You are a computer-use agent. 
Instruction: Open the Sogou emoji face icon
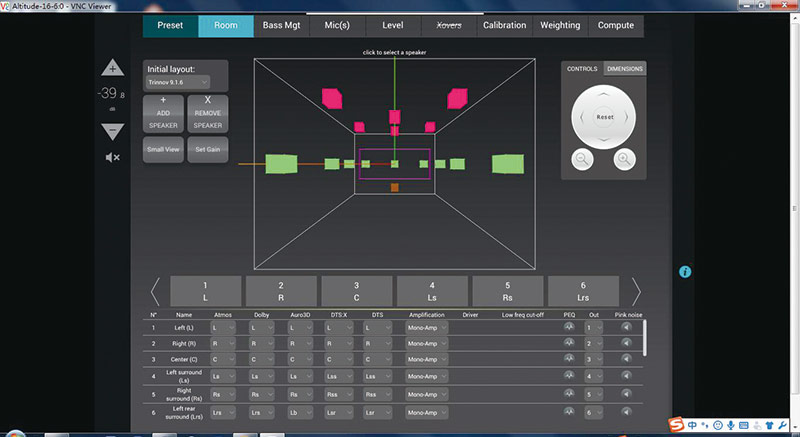(x=718, y=425)
